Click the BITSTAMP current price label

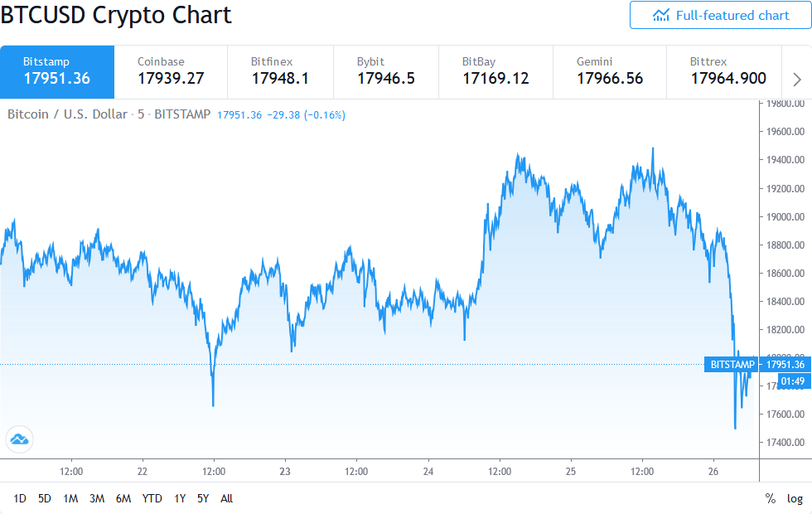(x=754, y=365)
